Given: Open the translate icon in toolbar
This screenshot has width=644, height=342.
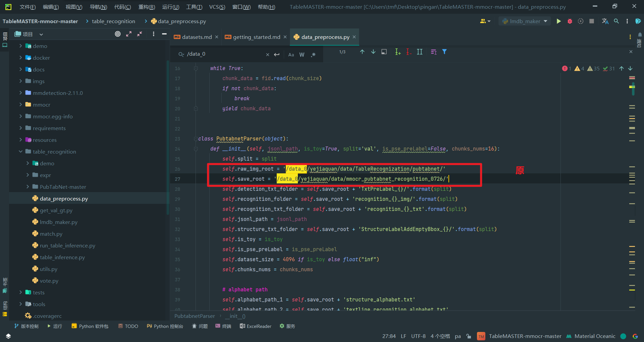Looking at the screenshot, I should point(605,21).
